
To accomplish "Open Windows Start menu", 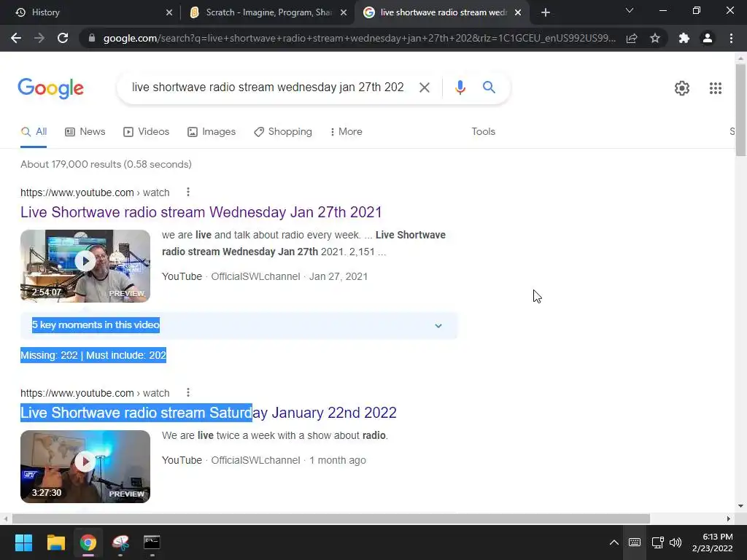I will (x=23, y=542).
